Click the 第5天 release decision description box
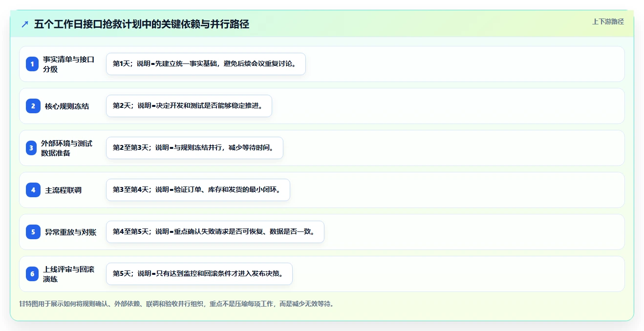This screenshot has width=644, height=331. 199,274
